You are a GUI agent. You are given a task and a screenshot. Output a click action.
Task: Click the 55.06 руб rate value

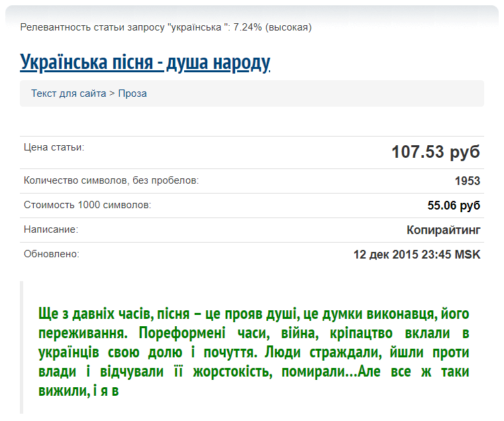tap(454, 206)
